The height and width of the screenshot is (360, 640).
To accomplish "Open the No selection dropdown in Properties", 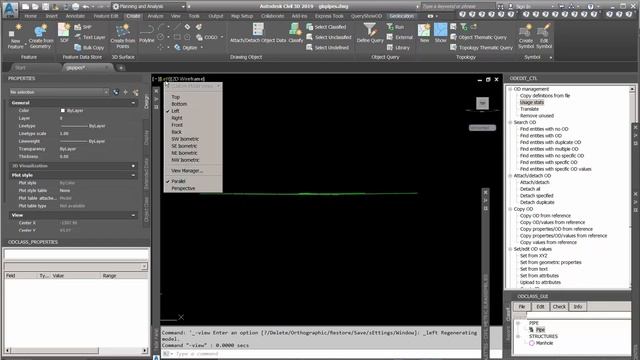I will click(59, 92).
